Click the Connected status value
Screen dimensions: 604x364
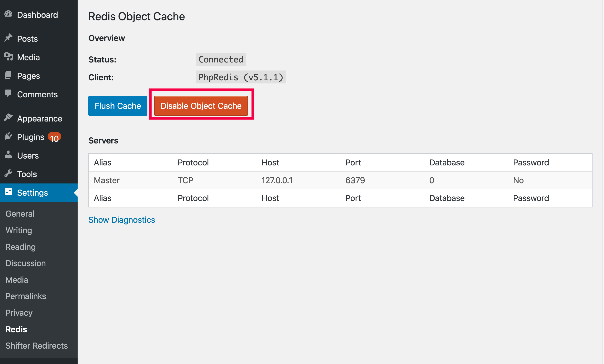tap(221, 59)
